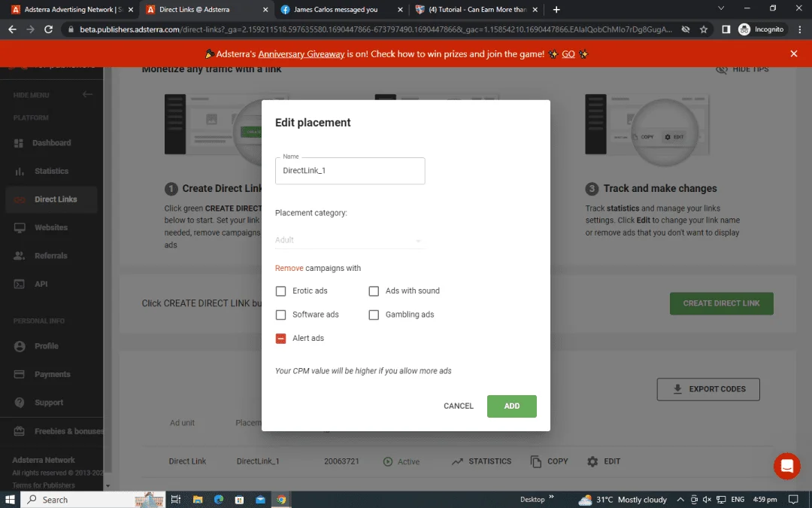The width and height of the screenshot is (812, 508).
Task: Switch to Adsterra Advertising Network tab
Action: [72, 9]
